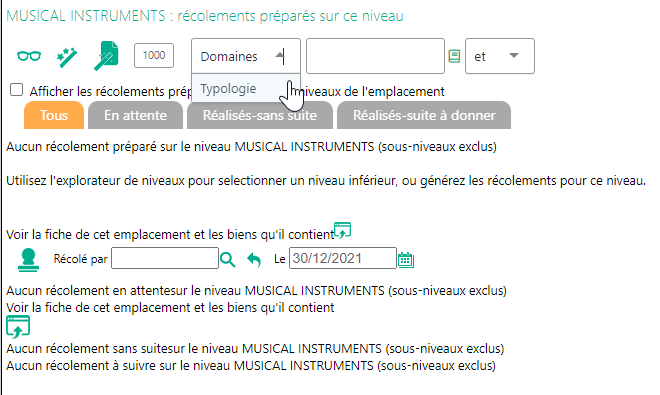Click the large open-window icon below the link text
The height and width of the screenshot is (395, 660).
[18, 327]
